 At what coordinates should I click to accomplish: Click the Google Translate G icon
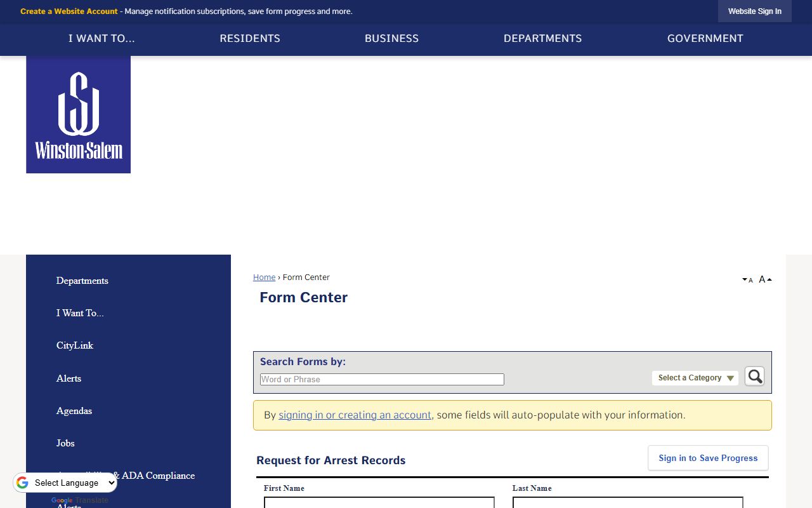click(23, 483)
